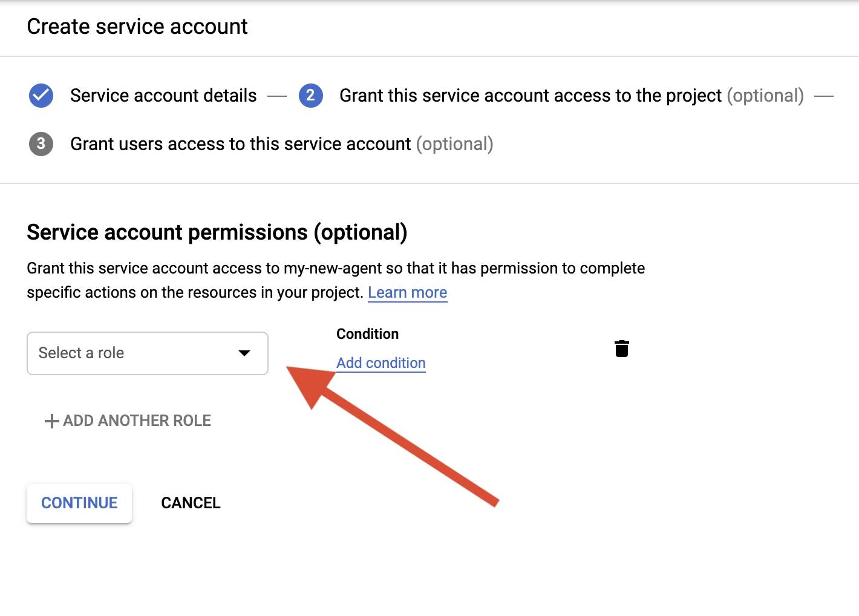Click the Select a role placeholder text
The height and width of the screenshot is (616, 859).
pos(81,353)
